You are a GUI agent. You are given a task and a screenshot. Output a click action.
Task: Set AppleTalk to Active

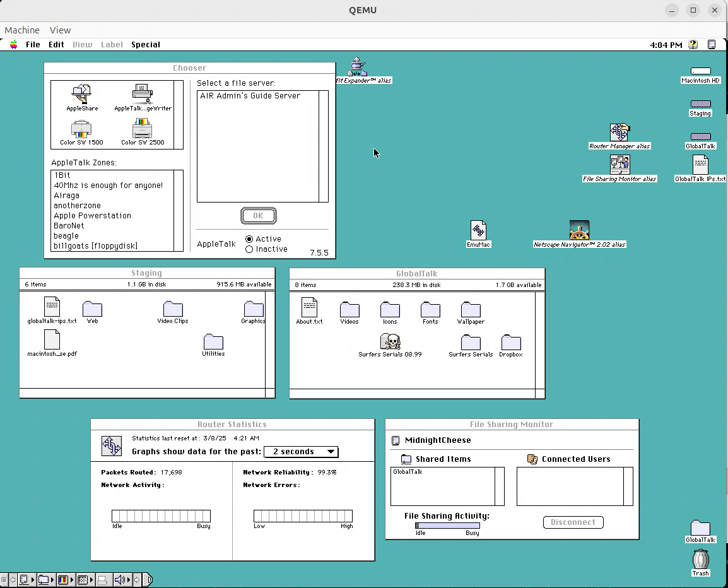click(x=264, y=238)
